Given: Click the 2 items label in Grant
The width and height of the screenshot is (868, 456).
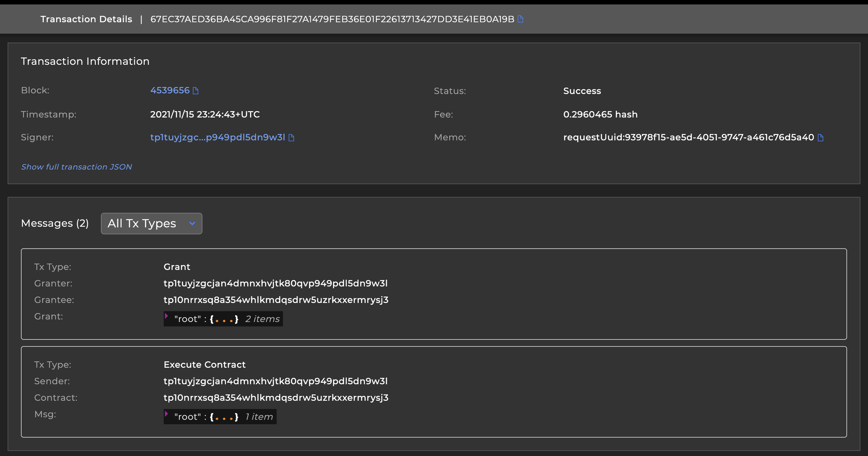Looking at the screenshot, I should pos(262,319).
